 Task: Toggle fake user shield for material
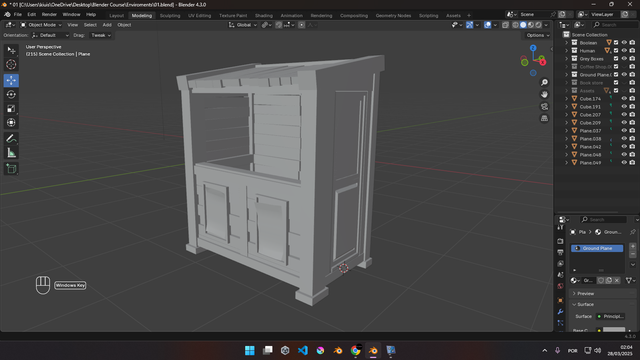(x=601, y=280)
